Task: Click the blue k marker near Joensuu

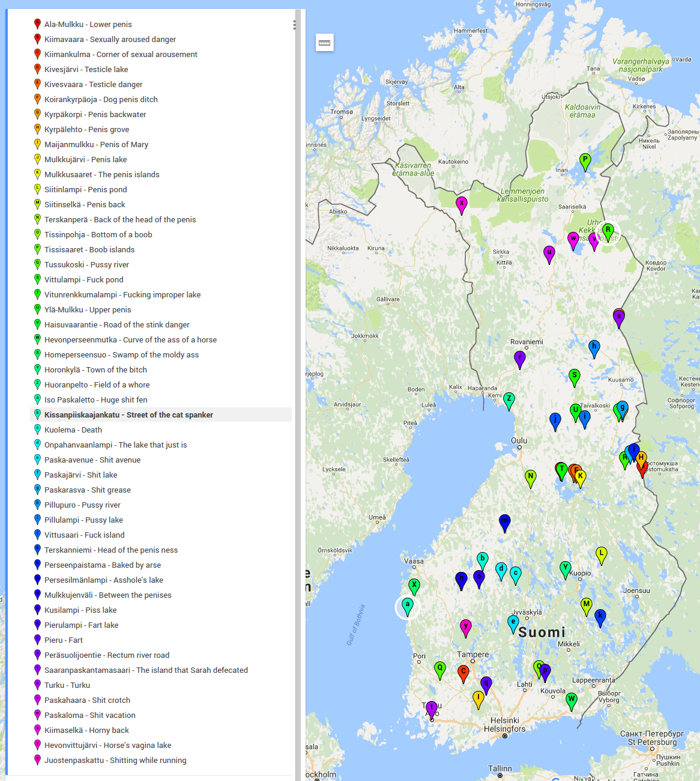Action: click(x=600, y=618)
